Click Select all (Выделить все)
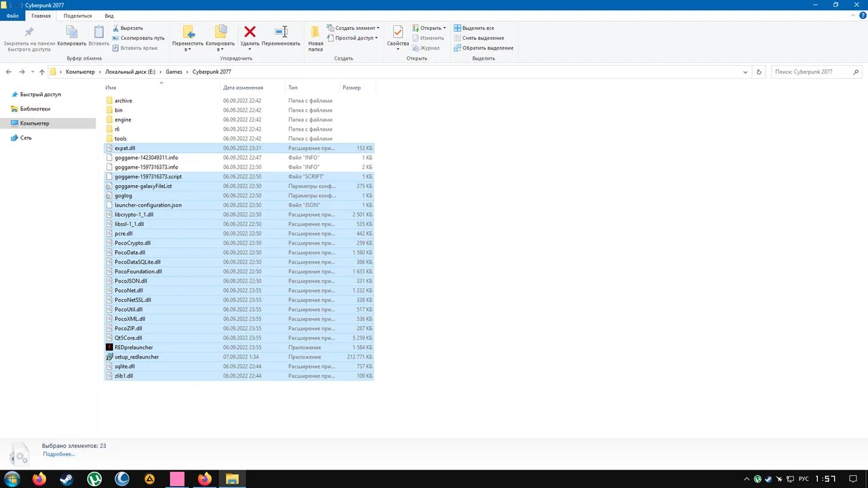Viewport: 868px width, 488px height. [x=473, y=28]
